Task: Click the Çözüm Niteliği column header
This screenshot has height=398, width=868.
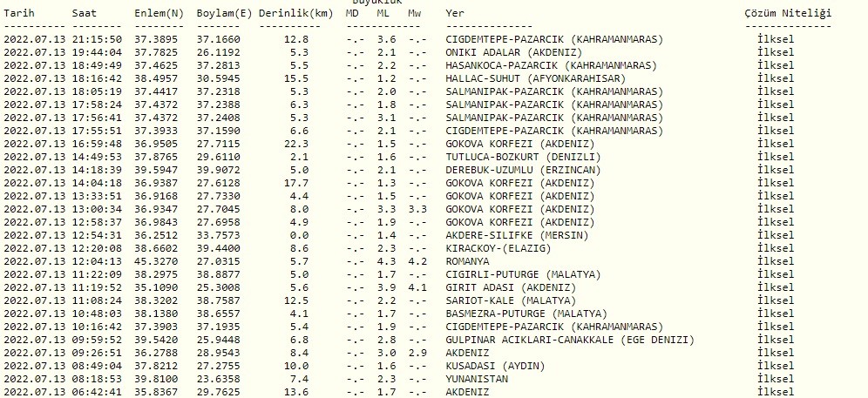Action: point(788,15)
